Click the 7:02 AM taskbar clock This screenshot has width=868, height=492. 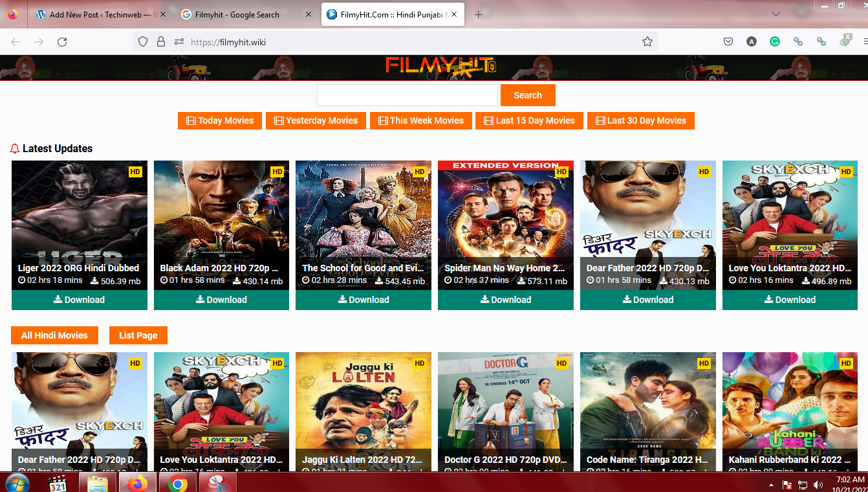pyautogui.click(x=850, y=480)
